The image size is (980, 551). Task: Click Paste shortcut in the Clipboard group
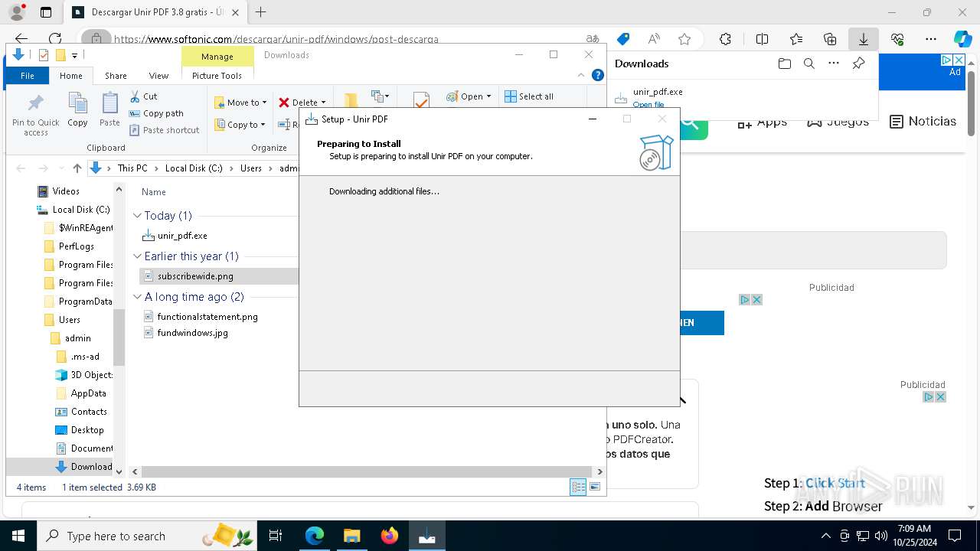pos(165,130)
